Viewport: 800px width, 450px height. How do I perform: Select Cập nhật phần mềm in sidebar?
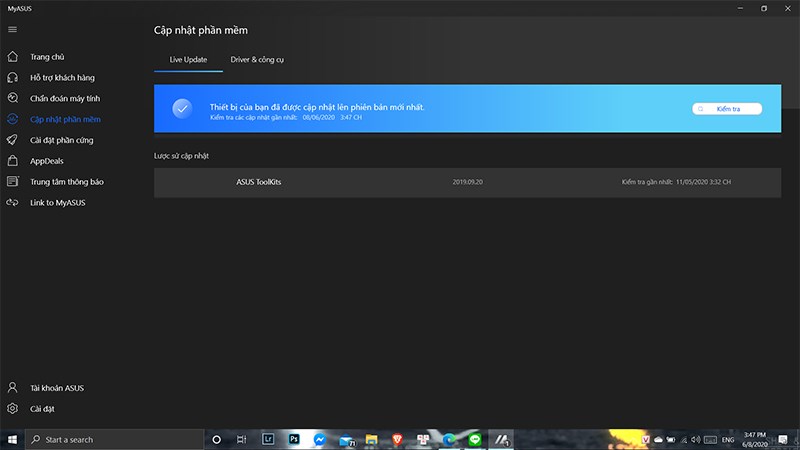(x=65, y=119)
